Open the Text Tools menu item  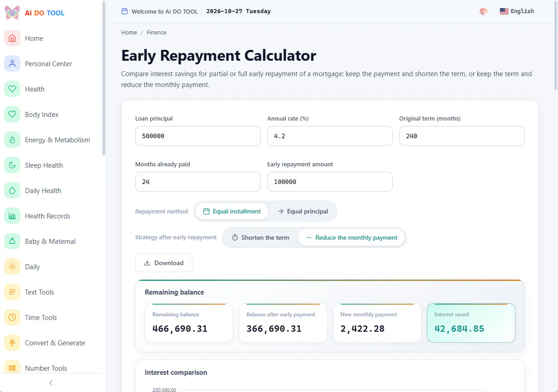[x=51, y=292]
